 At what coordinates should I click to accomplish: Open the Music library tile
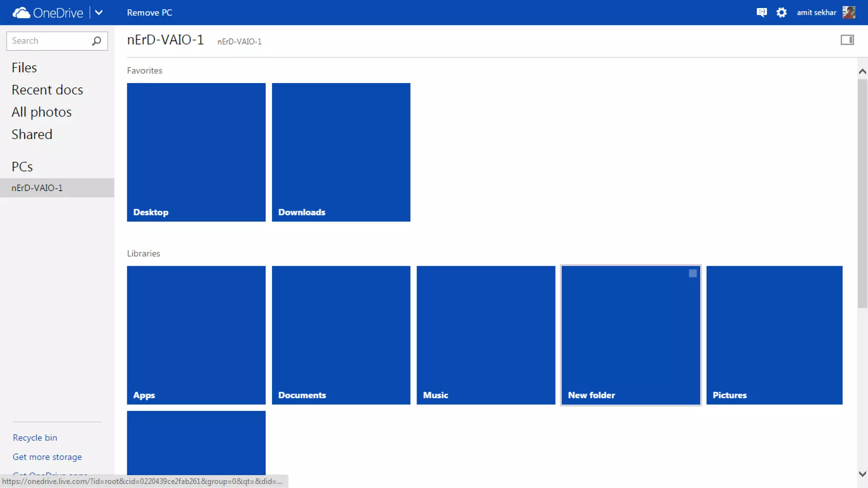(486, 335)
